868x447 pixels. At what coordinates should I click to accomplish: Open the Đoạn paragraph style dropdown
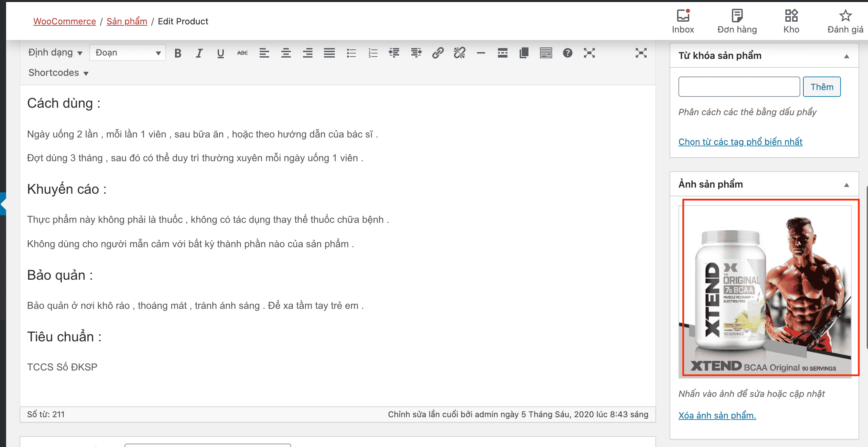click(128, 52)
